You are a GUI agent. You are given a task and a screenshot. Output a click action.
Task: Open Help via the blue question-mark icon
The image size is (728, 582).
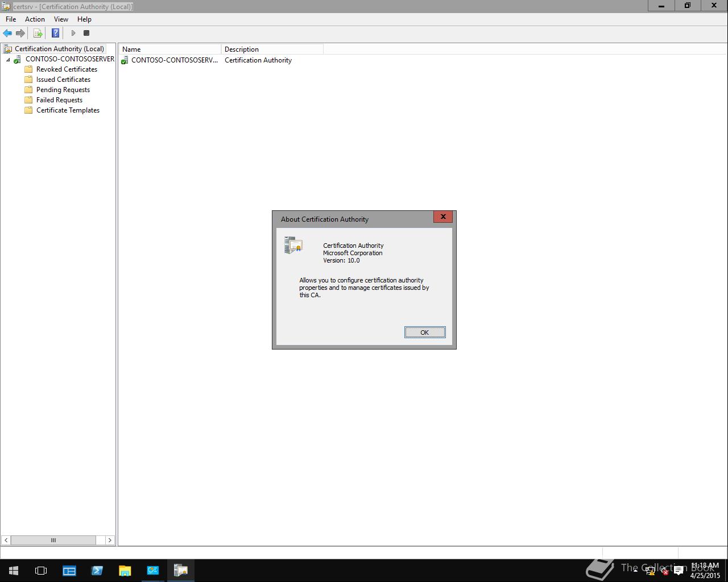(x=55, y=33)
